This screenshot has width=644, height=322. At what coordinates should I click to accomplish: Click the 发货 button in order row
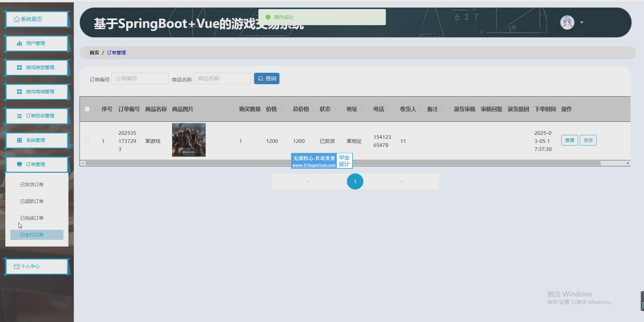[x=588, y=140]
